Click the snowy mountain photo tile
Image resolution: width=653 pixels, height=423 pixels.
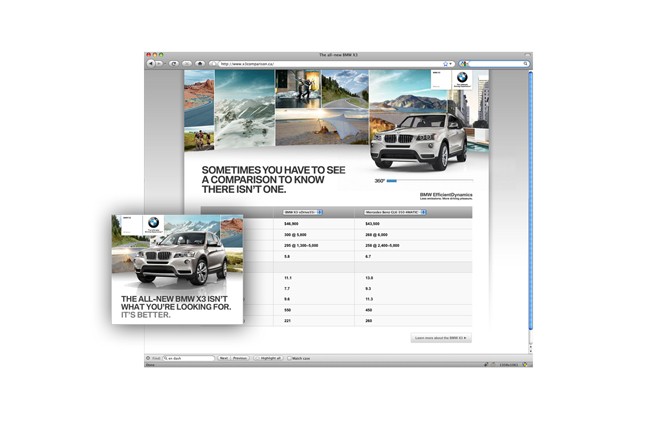pyautogui.click(x=245, y=109)
